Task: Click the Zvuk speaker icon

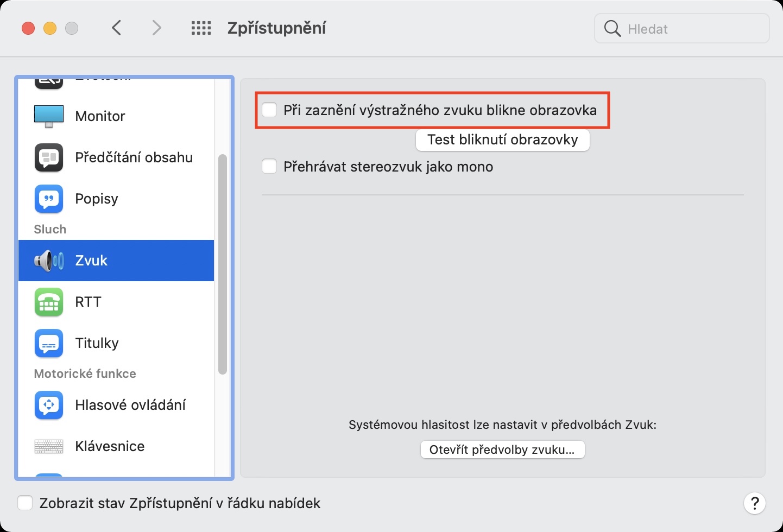Action: click(x=49, y=261)
